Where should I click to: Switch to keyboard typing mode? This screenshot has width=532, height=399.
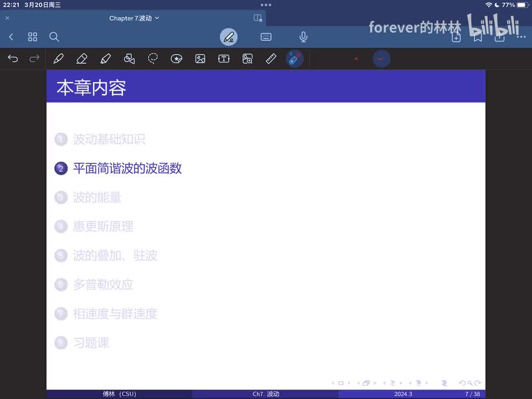click(x=266, y=37)
